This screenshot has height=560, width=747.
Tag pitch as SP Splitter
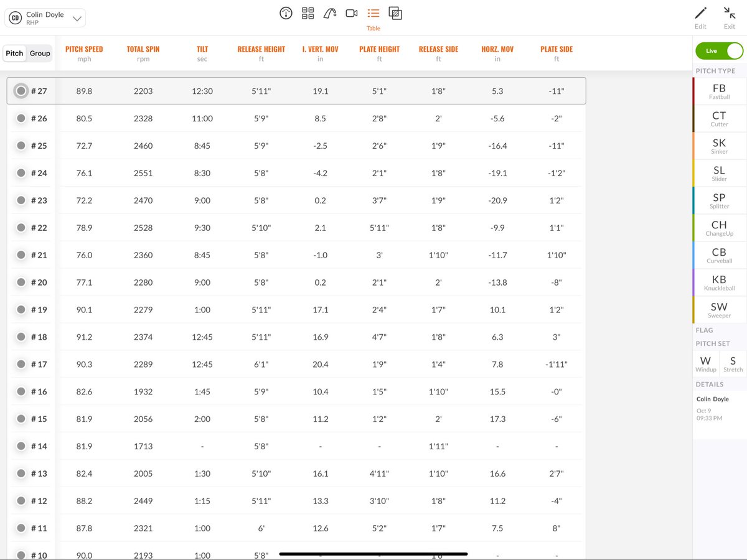point(719,200)
